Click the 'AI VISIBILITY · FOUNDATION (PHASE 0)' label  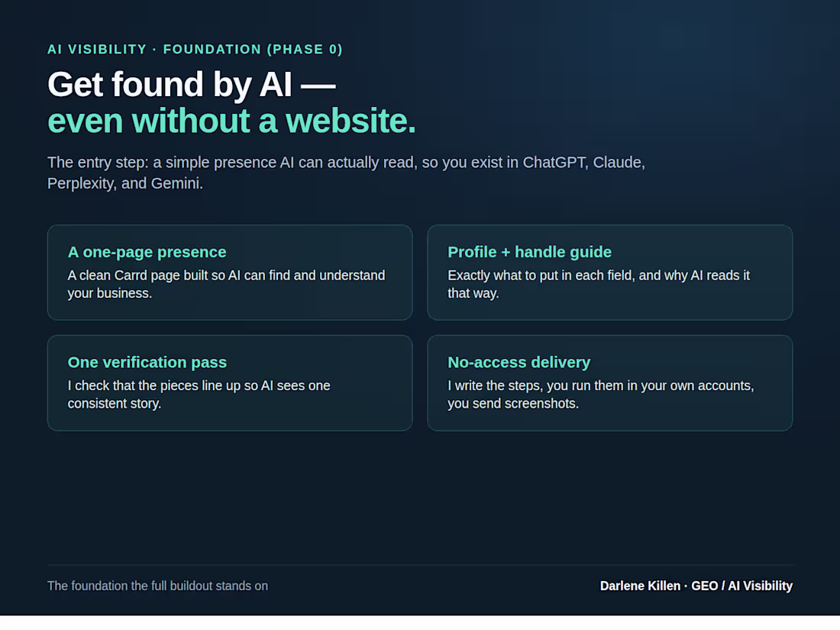pyautogui.click(x=195, y=50)
